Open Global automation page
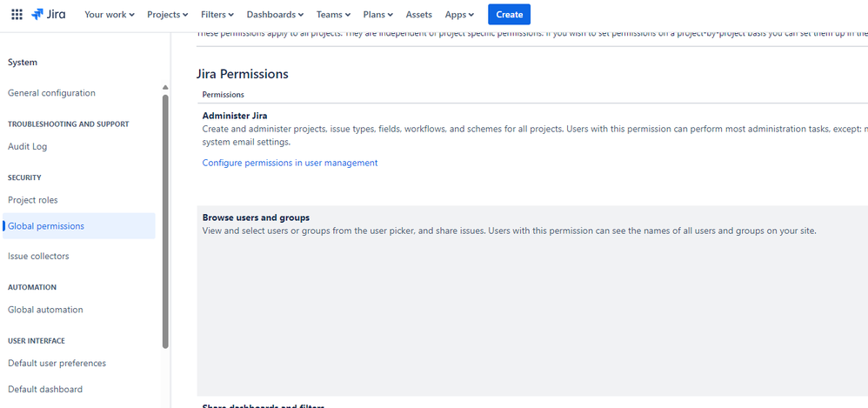868x408 pixels. [45, 310]
